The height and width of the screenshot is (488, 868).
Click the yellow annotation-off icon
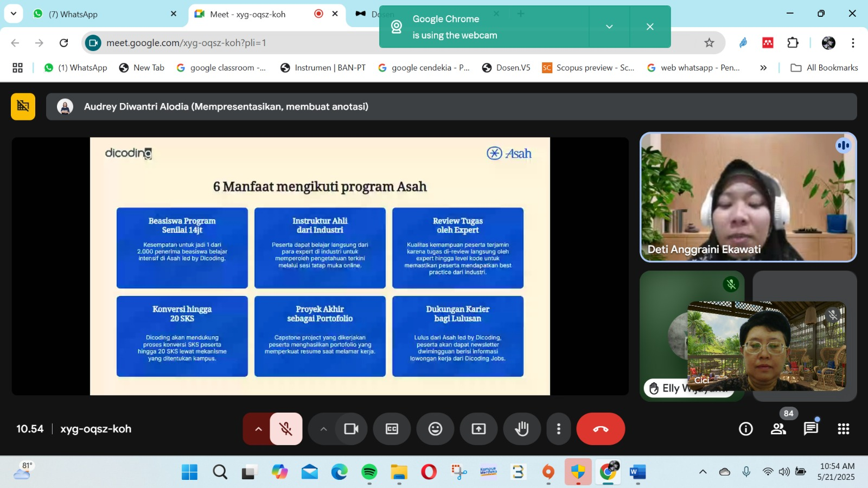23,106
